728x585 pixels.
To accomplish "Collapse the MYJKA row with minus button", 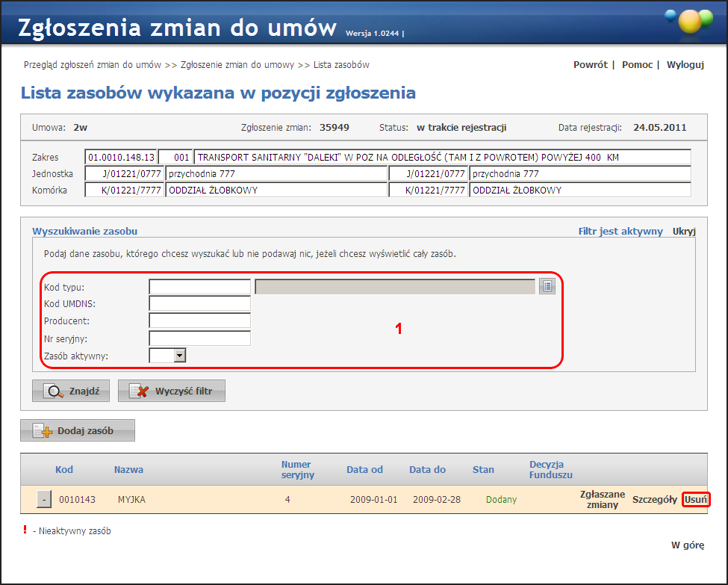I will pos(45,499).
